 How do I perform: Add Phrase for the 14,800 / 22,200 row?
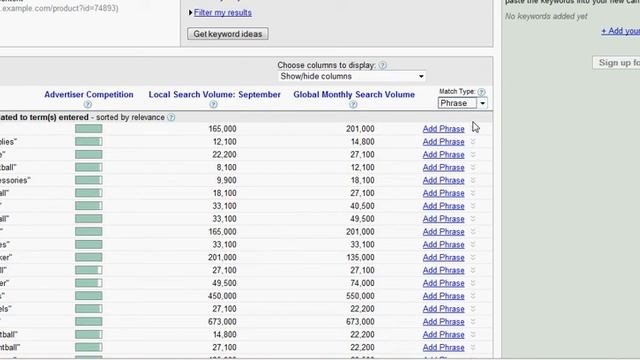[444, 334]
